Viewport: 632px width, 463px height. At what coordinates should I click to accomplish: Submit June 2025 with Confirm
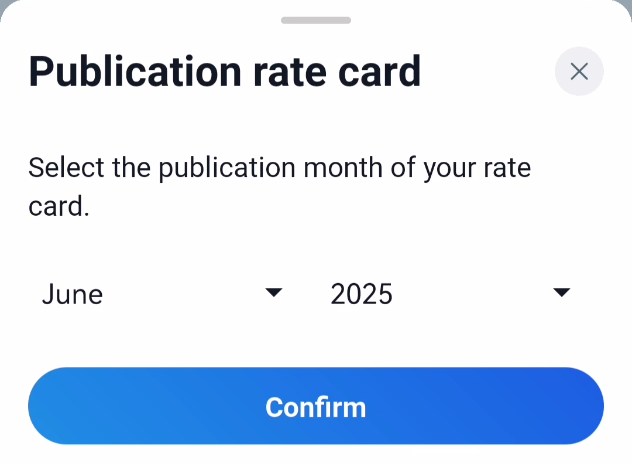click(316, 406)
